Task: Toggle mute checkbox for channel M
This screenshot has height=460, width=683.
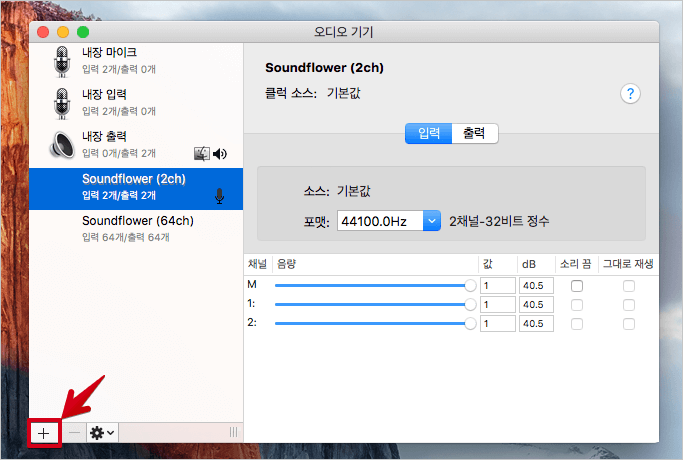Action: (576, 286)
